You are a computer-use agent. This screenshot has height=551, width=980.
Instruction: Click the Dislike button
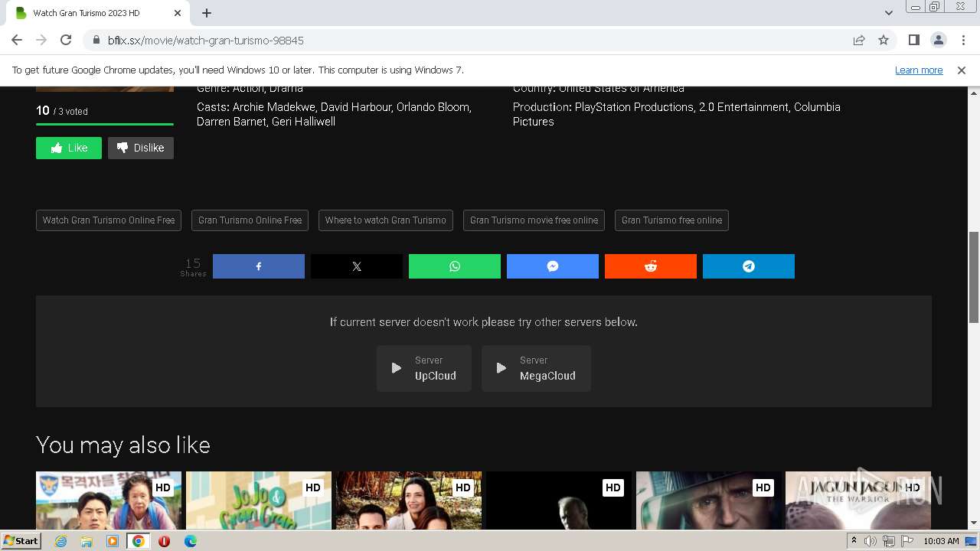point(141,148)
